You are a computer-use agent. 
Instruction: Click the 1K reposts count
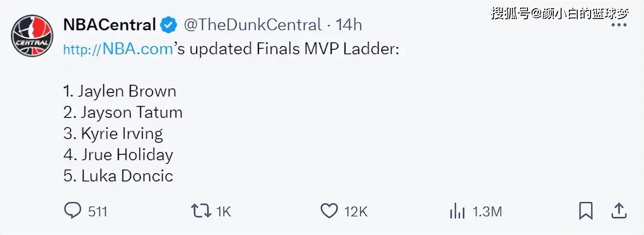(223, 211)
